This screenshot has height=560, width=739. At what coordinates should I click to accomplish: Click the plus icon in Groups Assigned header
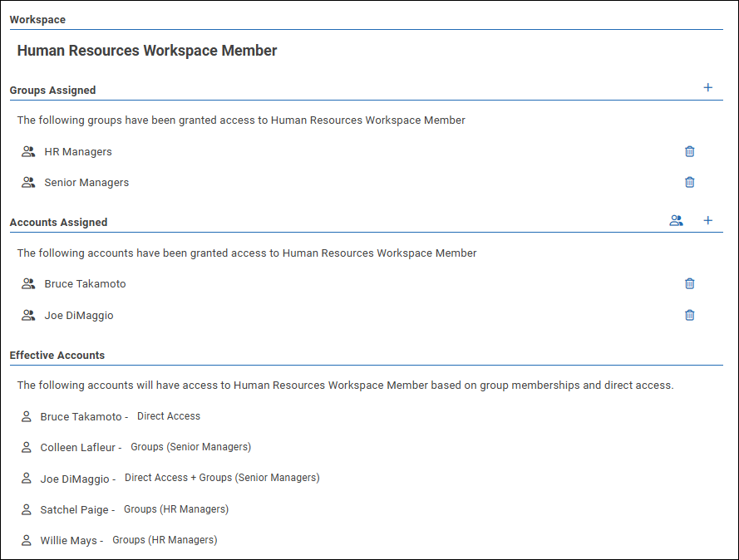tap(707, 87)
